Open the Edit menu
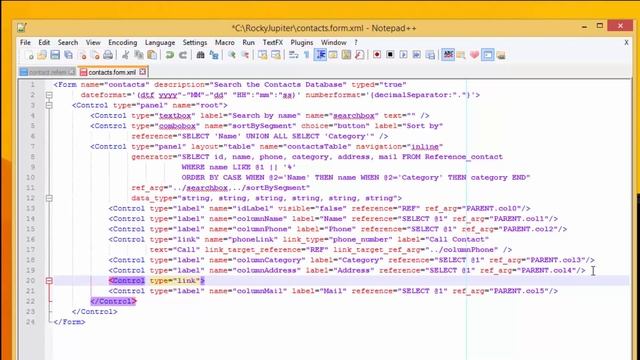 [x=44, y=42]
